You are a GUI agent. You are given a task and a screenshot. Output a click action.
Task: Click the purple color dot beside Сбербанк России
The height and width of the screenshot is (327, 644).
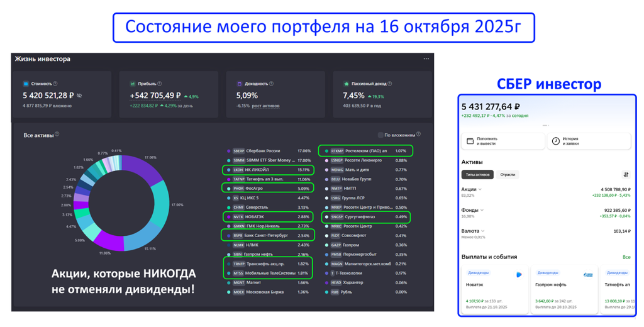229,151
